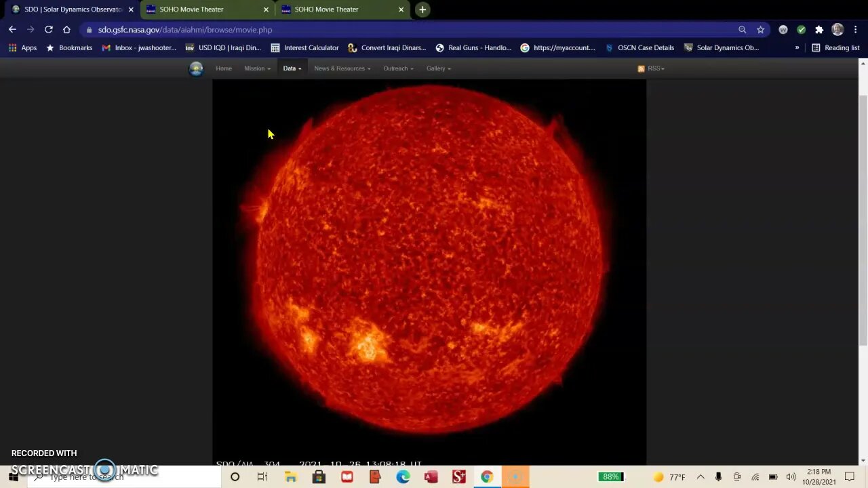Switch to the first SOHO Movie Theater tab

(x=206, y=9)
